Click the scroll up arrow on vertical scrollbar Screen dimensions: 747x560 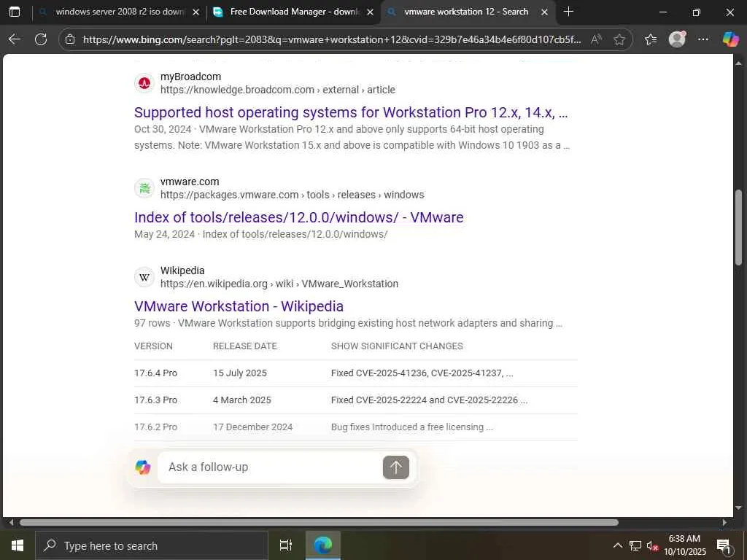tap(738, 63)
